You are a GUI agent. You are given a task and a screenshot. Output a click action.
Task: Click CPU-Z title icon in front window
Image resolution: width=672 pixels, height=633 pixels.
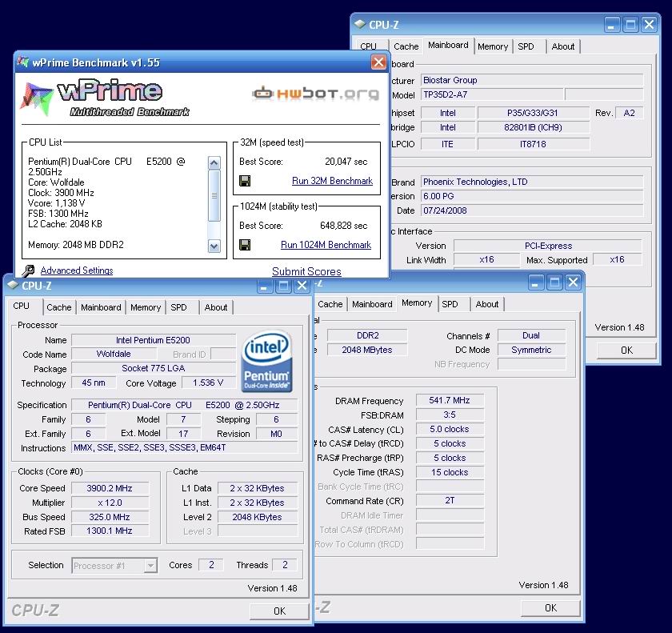[13, 286]
